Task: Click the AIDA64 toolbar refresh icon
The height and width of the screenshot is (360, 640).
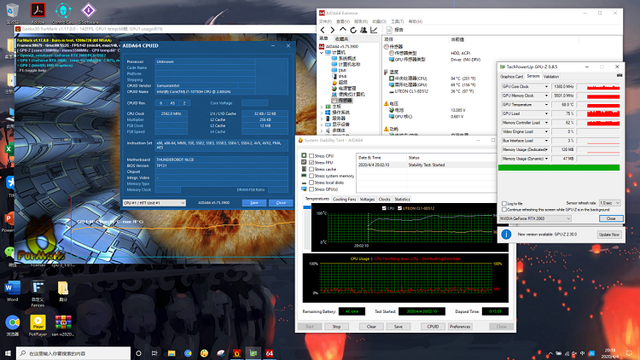Action: 353,30
